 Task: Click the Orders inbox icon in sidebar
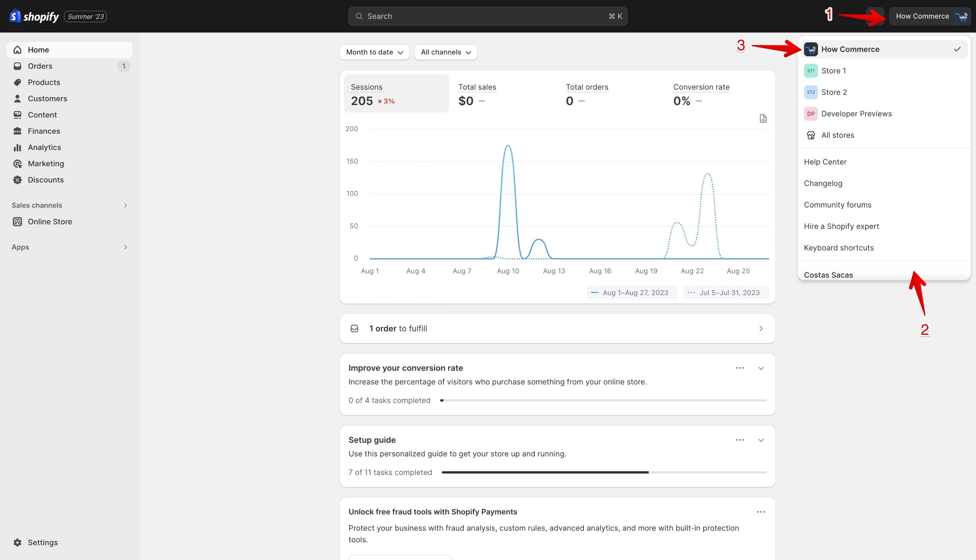click(17, 66)
